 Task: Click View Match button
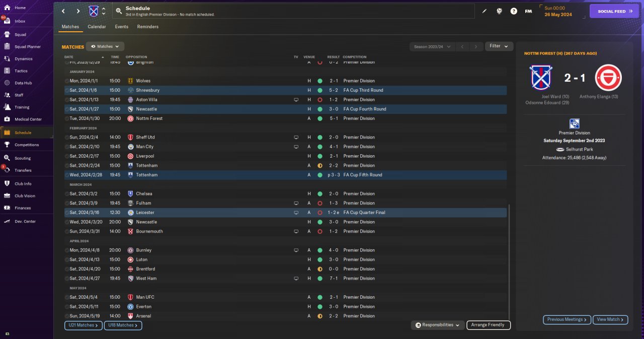pyautogui.click(x=611, y=319)
